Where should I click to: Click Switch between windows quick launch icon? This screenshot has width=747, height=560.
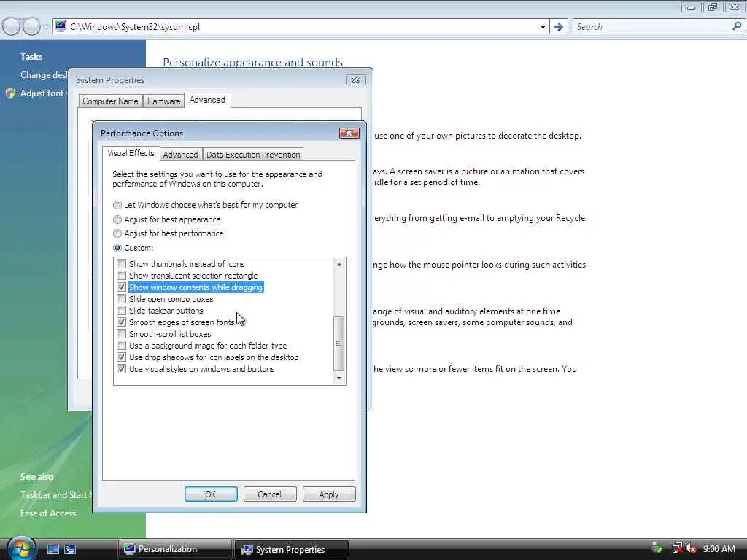[x=70, y=550]
